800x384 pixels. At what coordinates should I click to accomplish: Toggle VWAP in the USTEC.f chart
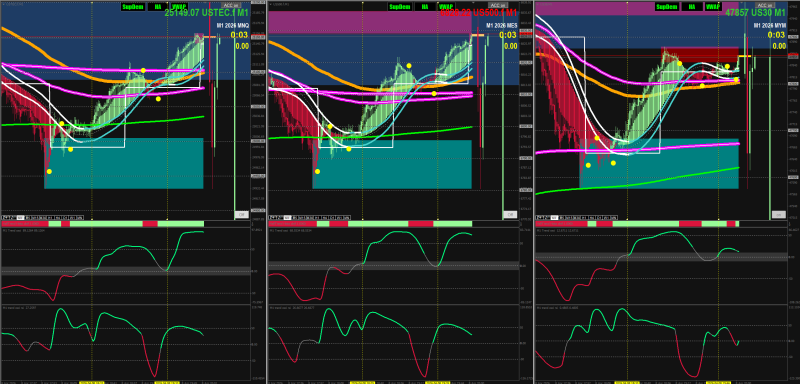(179, 7)
